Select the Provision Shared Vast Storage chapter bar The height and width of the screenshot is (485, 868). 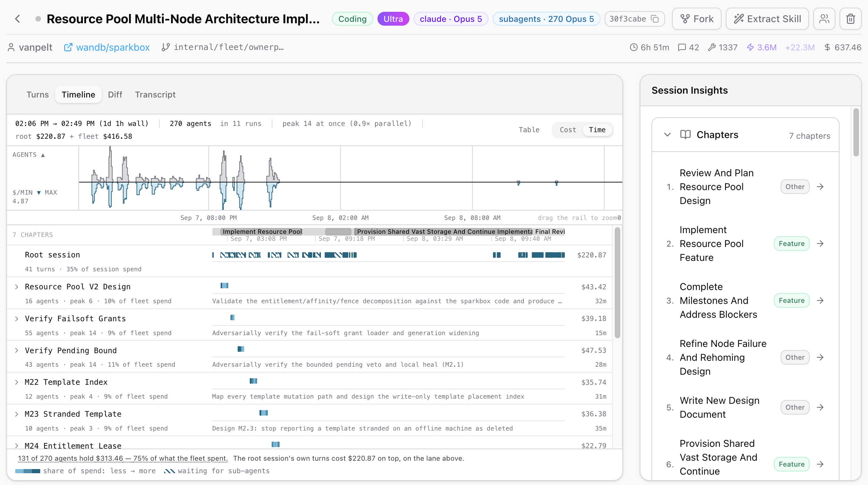pyautogui.click(x=443, y=231)
